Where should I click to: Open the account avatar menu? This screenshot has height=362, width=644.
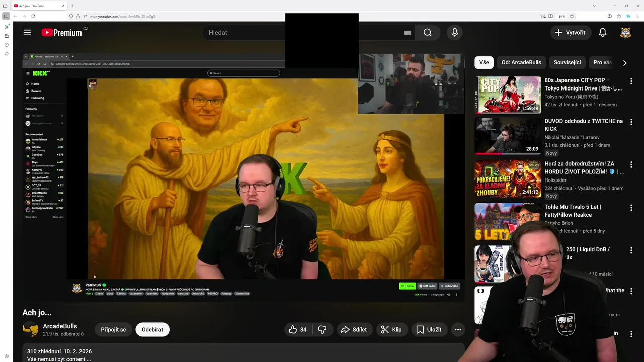click(625, 32)
